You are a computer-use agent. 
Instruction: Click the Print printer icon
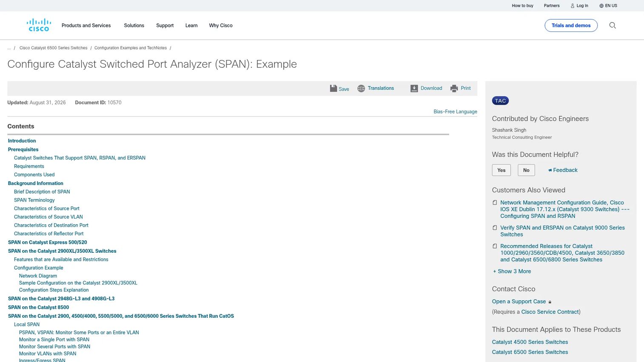pyautogui.click(x=454, y=88)
